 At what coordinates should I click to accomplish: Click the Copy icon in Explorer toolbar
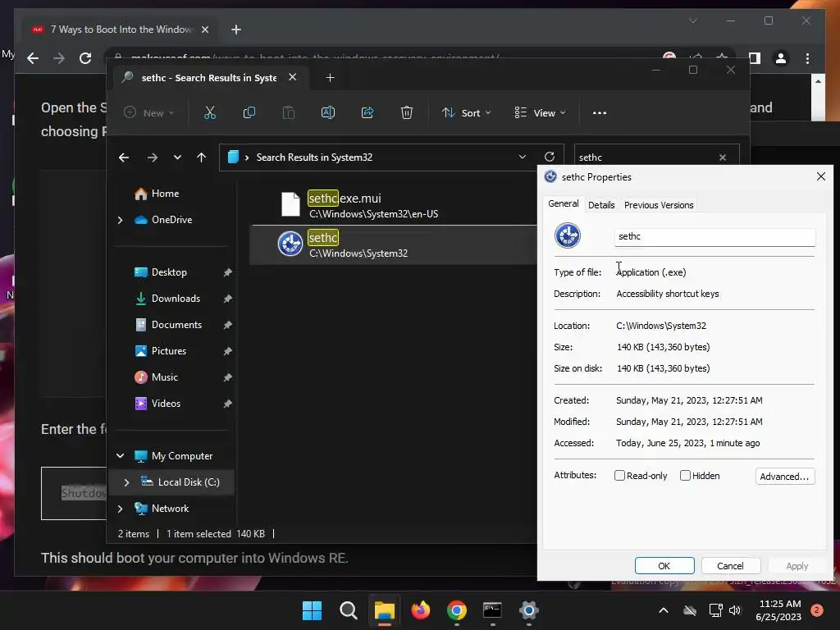click(249, 112)
